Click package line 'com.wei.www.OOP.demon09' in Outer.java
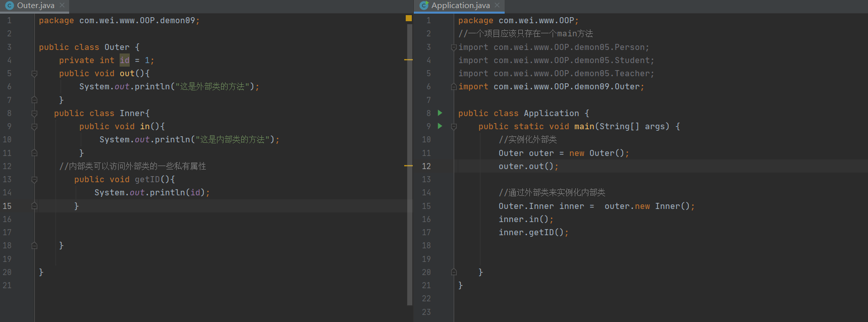The width and height of the screenshot is (868, 322). click(137, 20)
